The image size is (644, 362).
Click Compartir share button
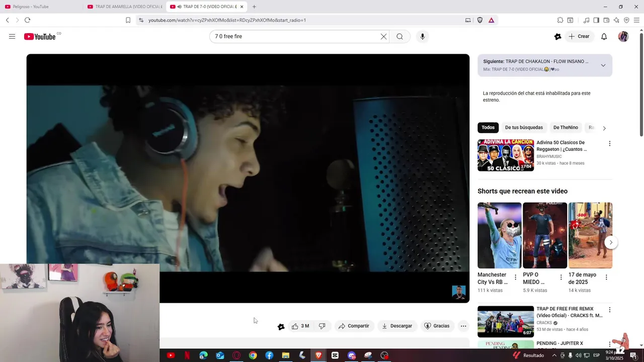point(354,326)
